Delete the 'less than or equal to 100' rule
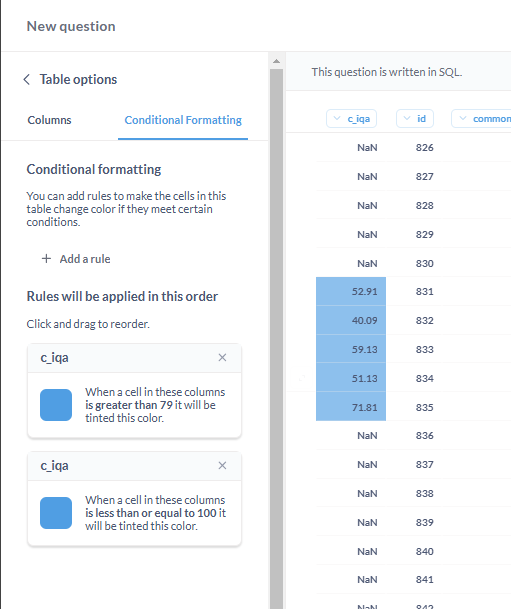 (x=222, y=465)
